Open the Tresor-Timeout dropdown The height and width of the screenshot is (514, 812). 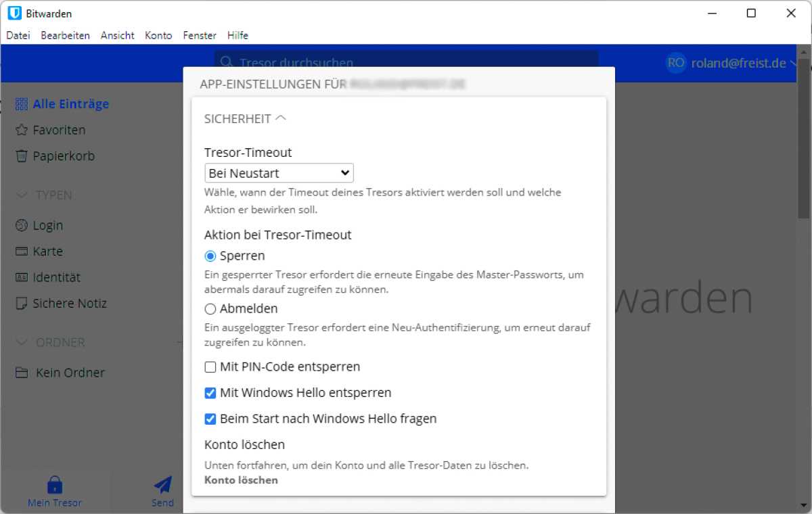tap(279, 173)
